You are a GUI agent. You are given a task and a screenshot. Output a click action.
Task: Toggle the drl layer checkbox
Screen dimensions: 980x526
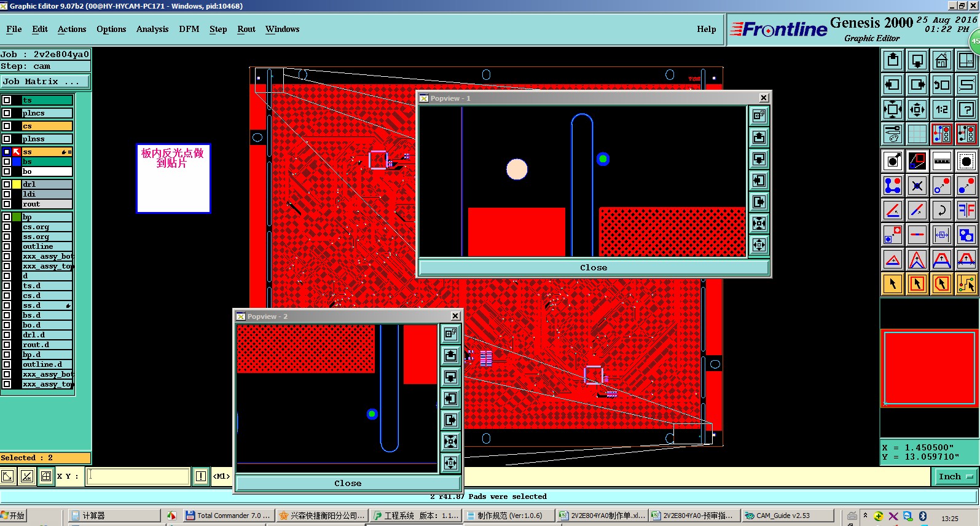click(7, 184)
